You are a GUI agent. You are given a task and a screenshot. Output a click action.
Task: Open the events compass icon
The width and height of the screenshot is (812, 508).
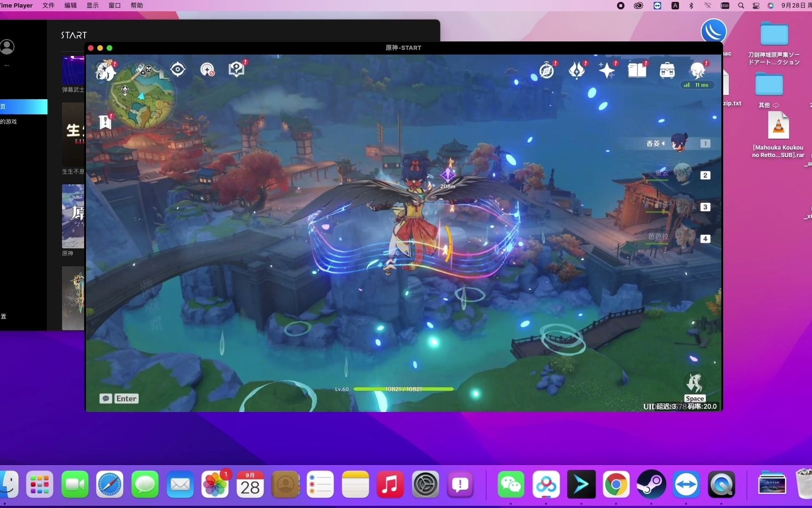pyautogui.click(x=547, y=71)
